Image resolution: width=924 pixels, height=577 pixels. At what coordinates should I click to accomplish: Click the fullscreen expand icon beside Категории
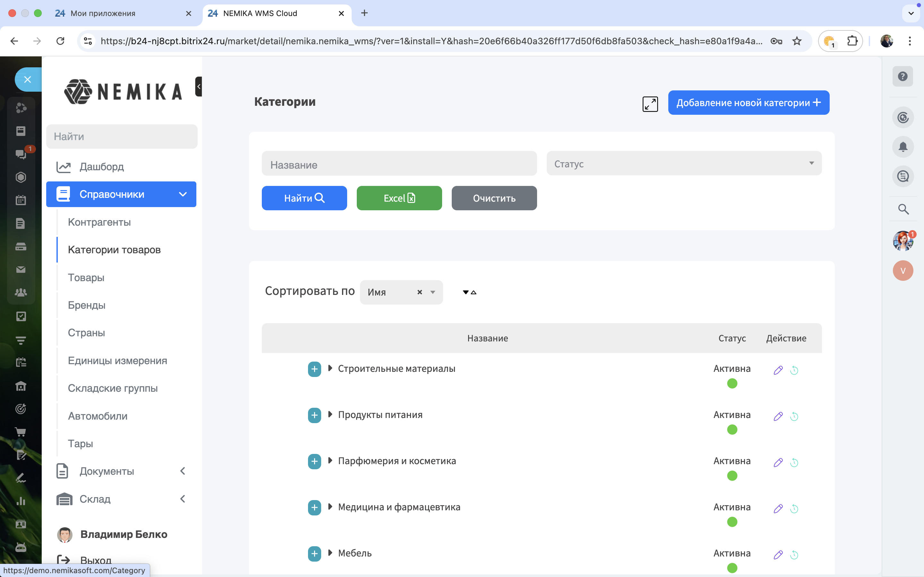click(650, 104)
